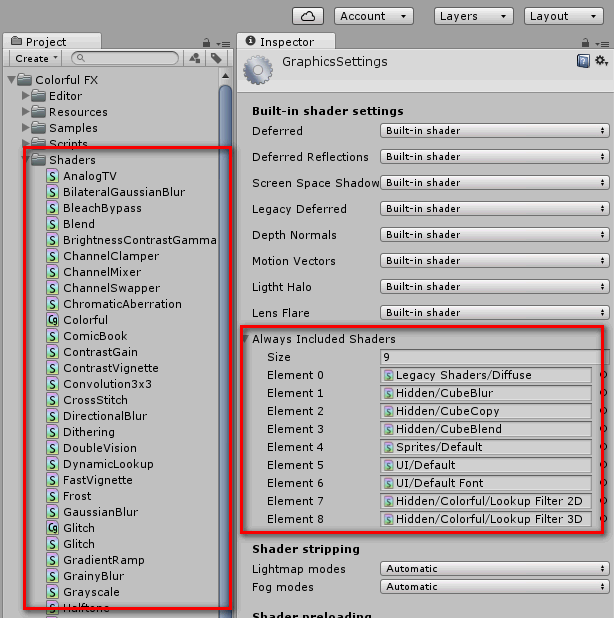Select the ComicBook shader icon

52,336
